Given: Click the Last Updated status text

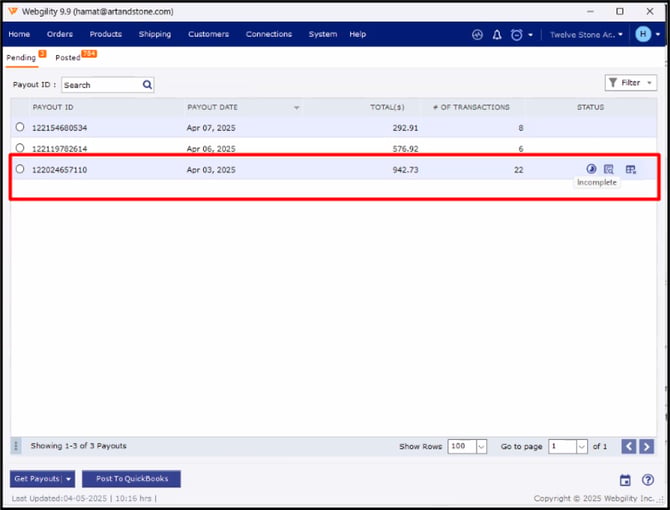Looking at the screenshot, I should pos(84,498).
